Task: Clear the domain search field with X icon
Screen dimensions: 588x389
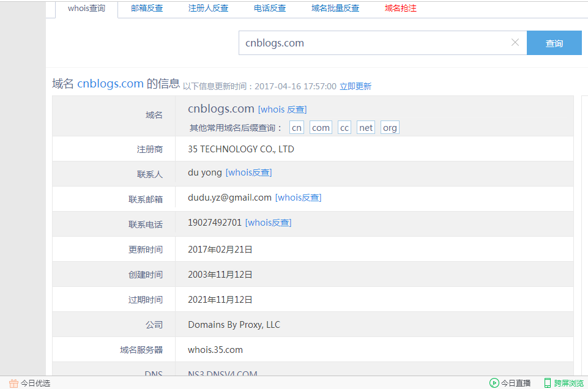Action: tap(515, 43)
